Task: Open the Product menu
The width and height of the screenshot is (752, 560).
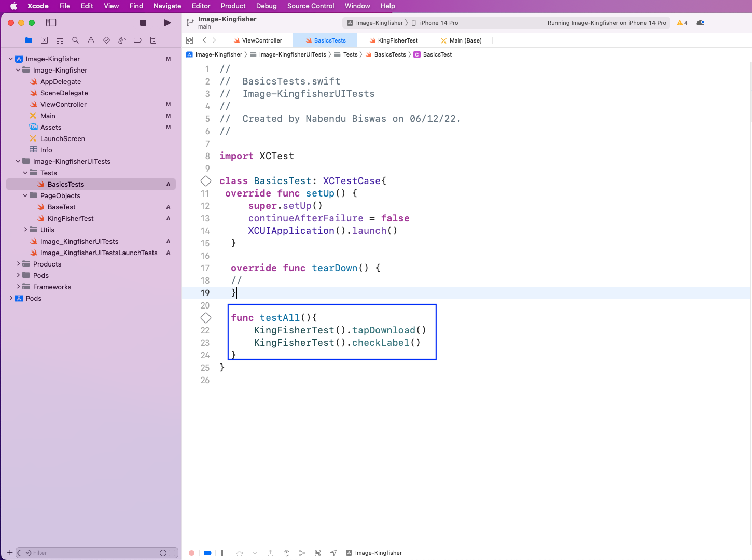Action: click(233, 6)
